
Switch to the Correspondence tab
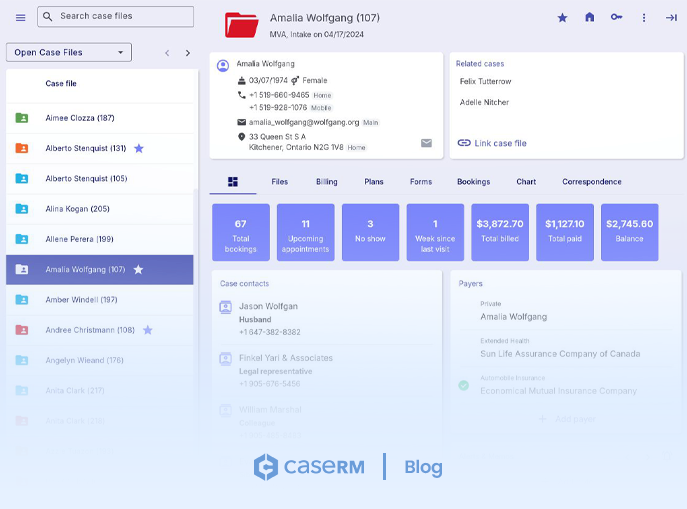(x=592, y=182)
